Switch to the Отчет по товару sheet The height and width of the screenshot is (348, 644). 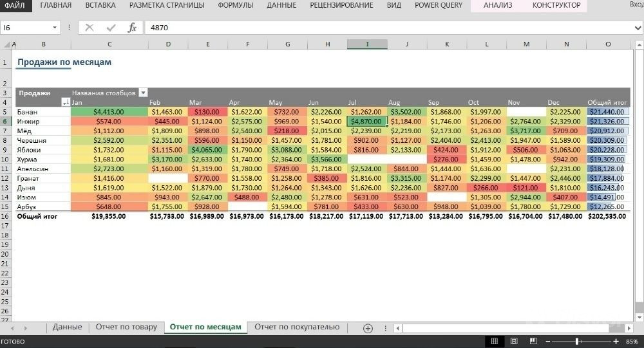click(126, 327)
